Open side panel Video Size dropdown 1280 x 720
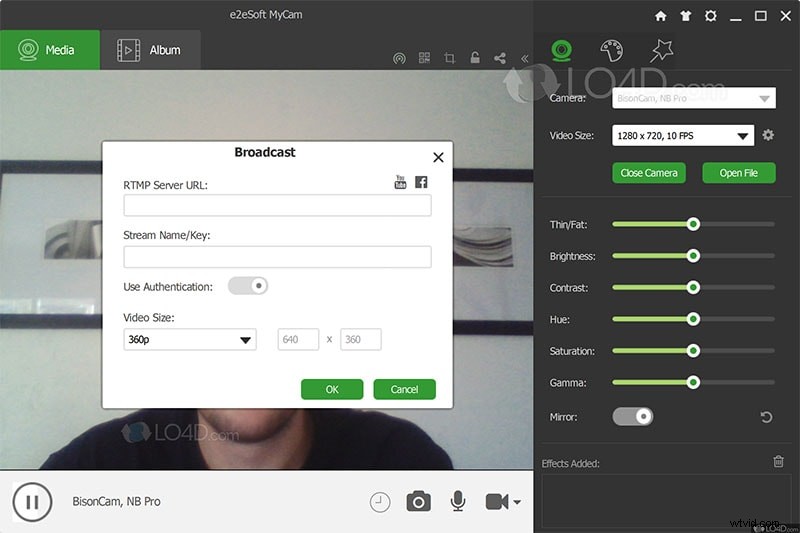The width and height of the screenshot is (800, 533). (683, 136)
